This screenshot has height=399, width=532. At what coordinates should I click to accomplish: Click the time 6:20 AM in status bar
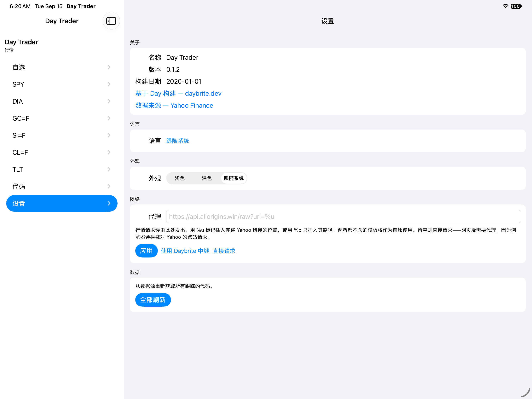click(x=20, y=6)
